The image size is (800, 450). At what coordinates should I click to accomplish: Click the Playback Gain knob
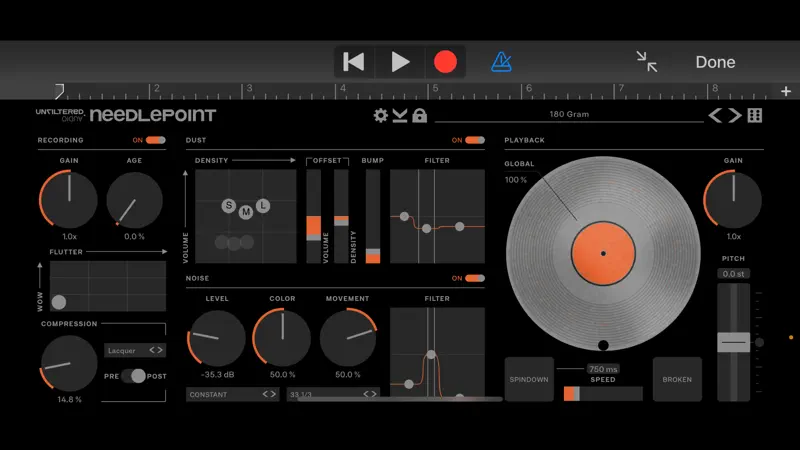[x=733, y=199]
